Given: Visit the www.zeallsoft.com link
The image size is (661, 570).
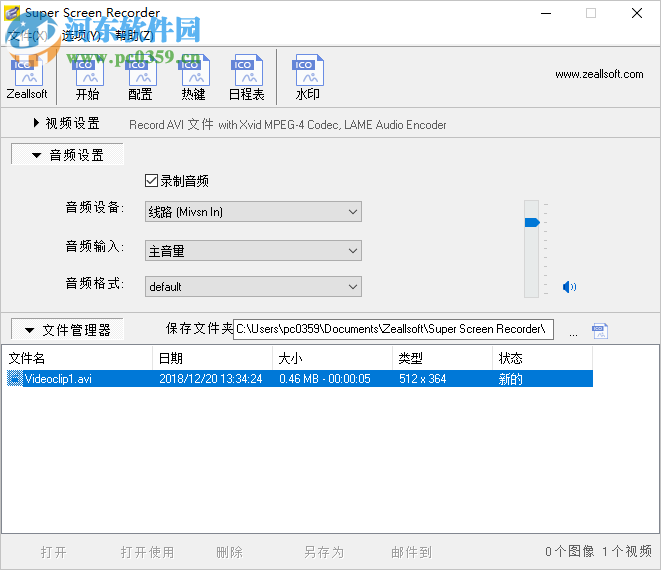Looking at the screenshot, I should [x=599, y=74].
